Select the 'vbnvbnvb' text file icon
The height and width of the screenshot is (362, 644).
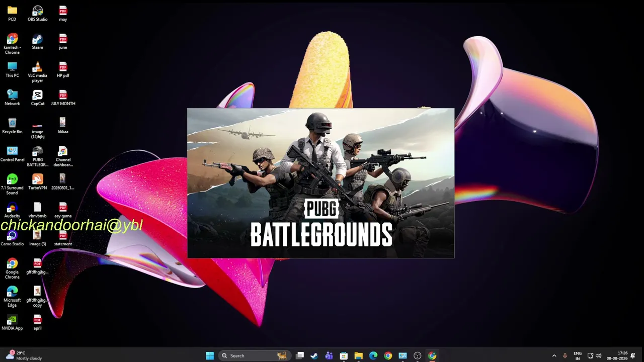tap(37, 211)
